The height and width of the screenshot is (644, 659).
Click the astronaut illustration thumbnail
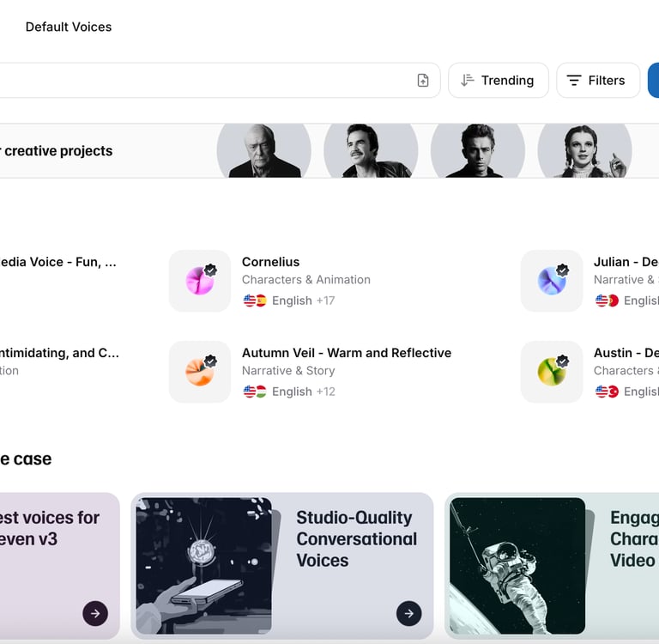click(x=517, y=565)
